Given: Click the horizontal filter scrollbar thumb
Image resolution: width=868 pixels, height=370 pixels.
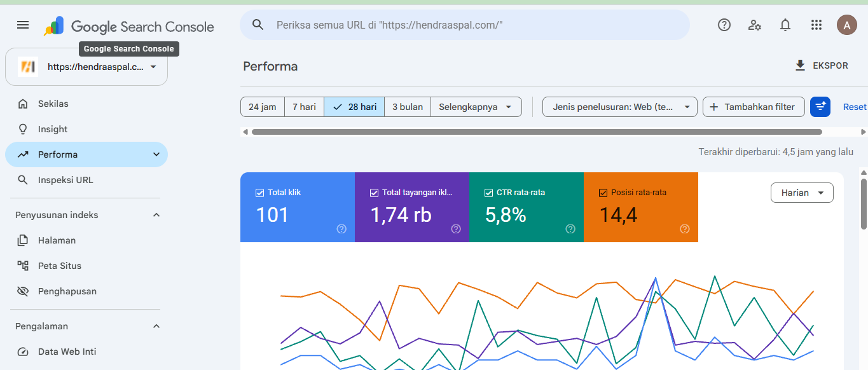Looking at the screenshot, I should point(537,132).
